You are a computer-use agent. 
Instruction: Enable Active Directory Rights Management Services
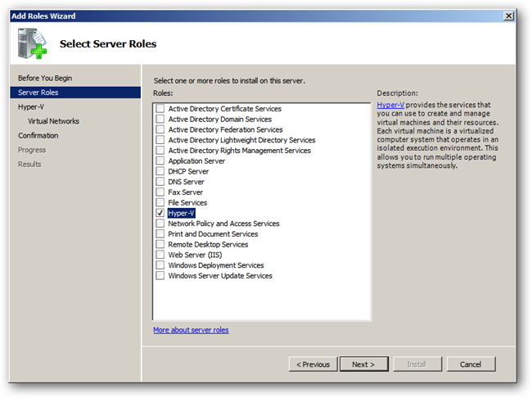(x=160, y=151)
